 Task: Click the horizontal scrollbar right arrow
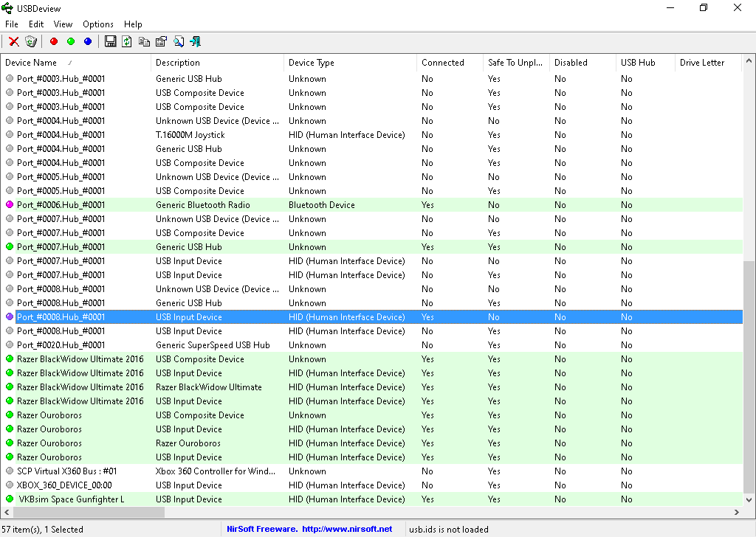pyautogui.click(x=736, y=513)
